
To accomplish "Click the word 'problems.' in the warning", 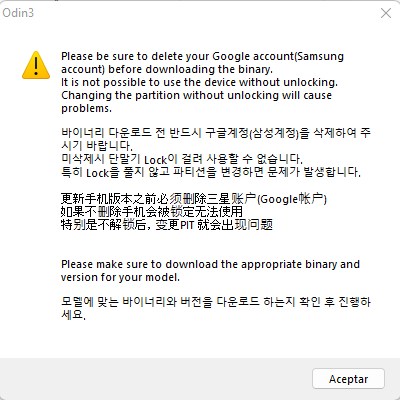I will click(x=86, y=108).
